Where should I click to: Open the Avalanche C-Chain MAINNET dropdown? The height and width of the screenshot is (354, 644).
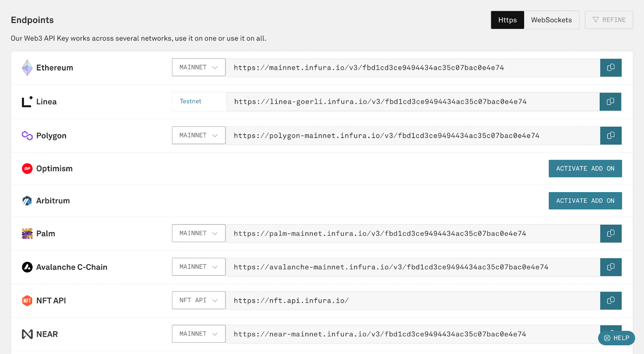(198, 267)
